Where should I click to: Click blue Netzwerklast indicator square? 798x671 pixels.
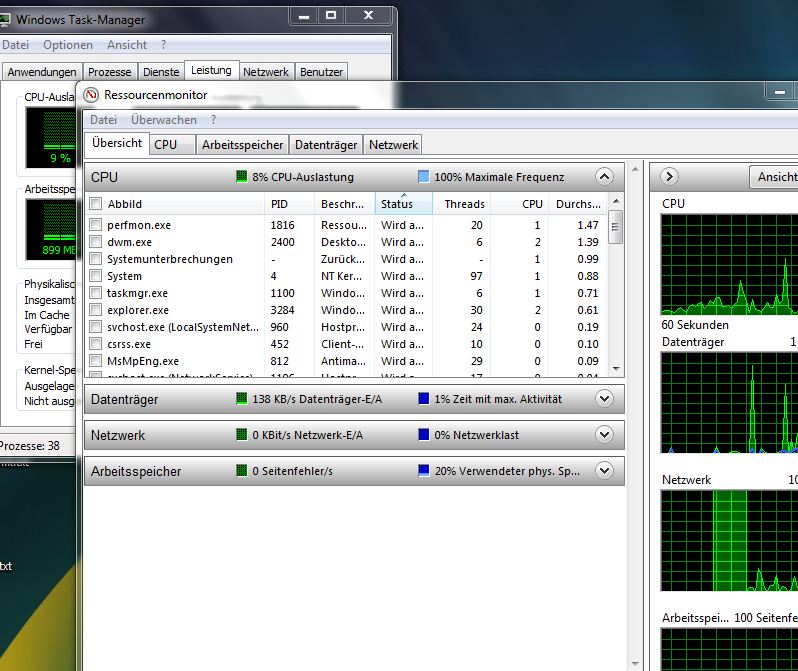pos(423,435)
